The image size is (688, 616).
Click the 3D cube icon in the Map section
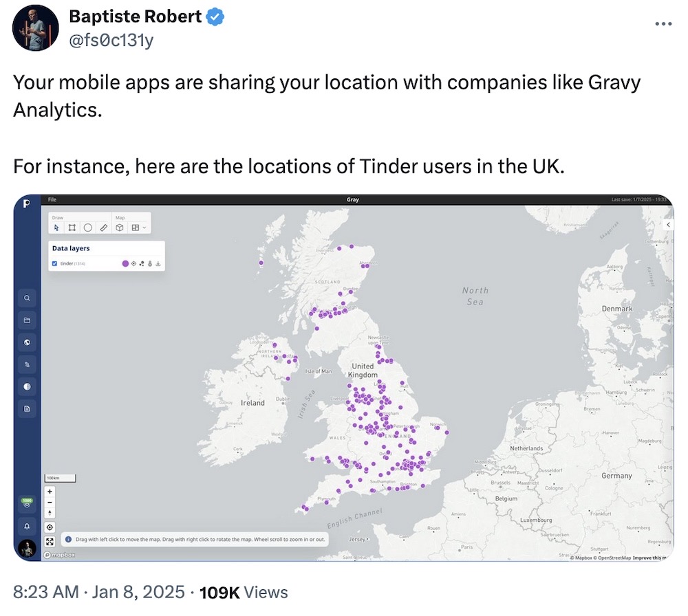click(x=120, y=227)
